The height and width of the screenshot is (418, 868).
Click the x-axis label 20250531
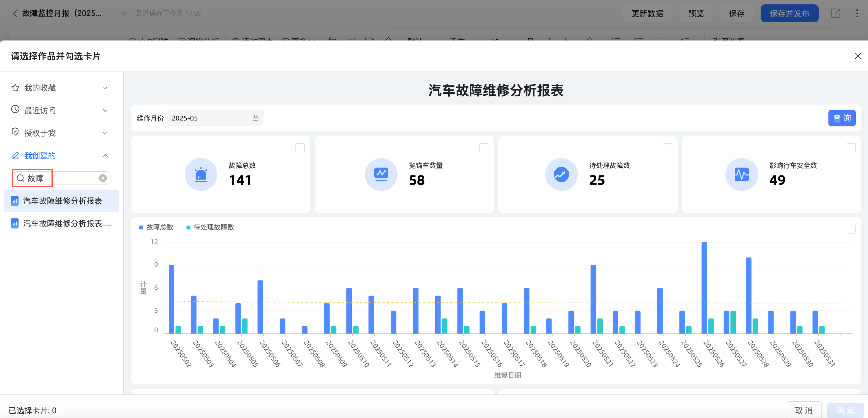coord(825,353)
